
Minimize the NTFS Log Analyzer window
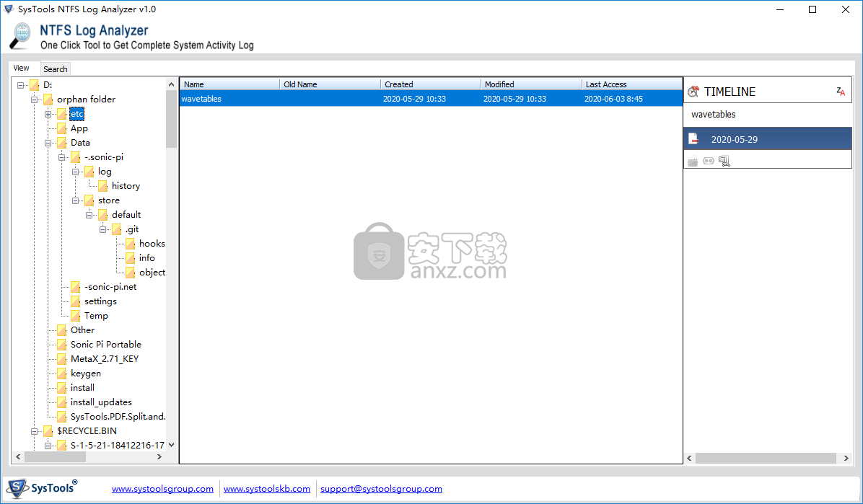[780, 9]
